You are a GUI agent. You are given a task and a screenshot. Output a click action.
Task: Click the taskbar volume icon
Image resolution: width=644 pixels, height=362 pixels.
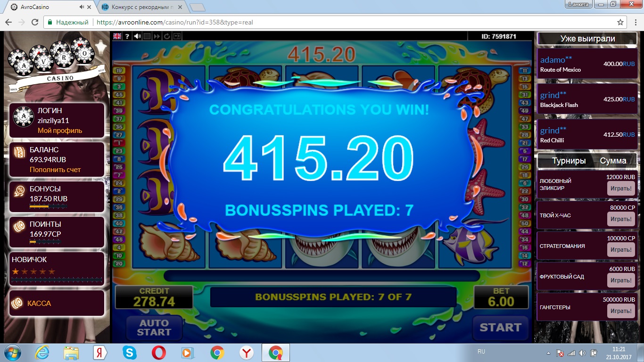[x=583, y=353]
